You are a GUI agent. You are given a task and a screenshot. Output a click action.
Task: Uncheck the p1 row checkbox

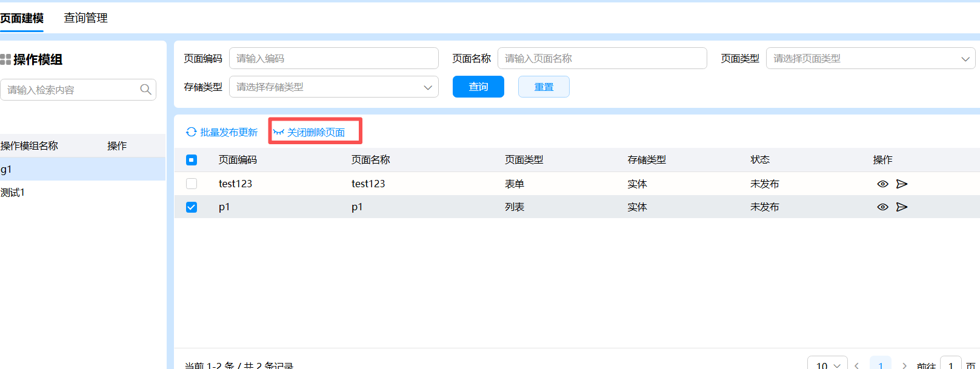click(192, 207)
